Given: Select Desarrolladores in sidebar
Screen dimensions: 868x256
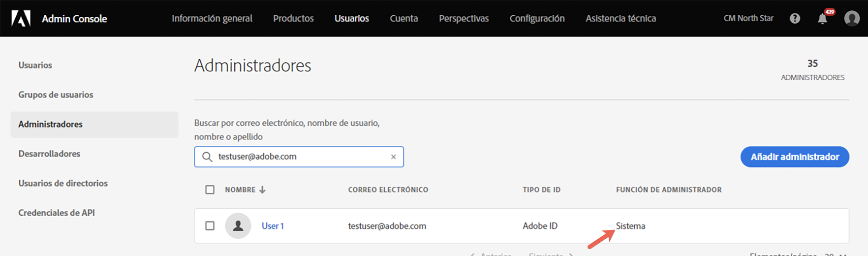Looking at the screenshot, I should pos(49,154).
